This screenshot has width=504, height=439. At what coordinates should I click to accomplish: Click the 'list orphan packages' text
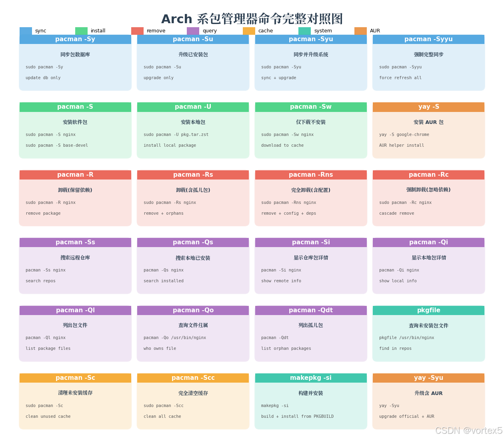(x=286, y=349)
